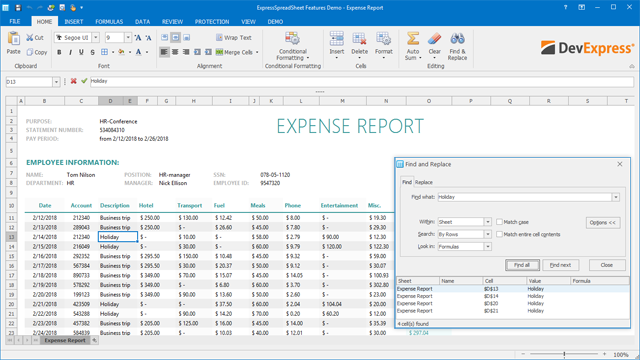Enable Match entire cell contents checkbox
Viewport: 640px width, 360px height.
499,234
